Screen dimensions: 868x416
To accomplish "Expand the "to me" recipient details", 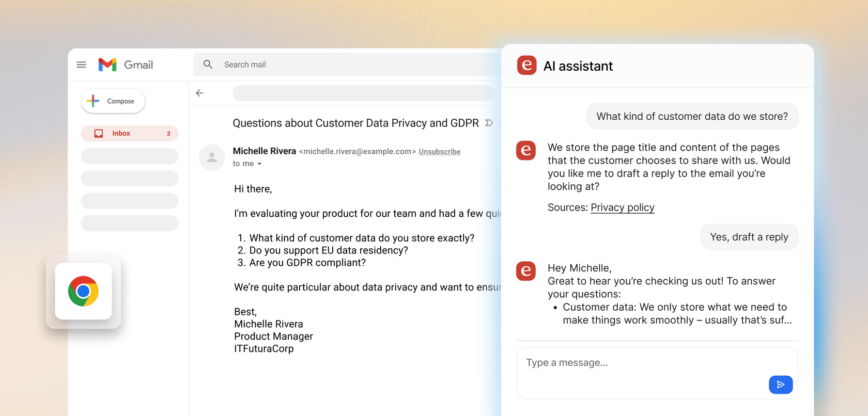I will coord(259,164).
